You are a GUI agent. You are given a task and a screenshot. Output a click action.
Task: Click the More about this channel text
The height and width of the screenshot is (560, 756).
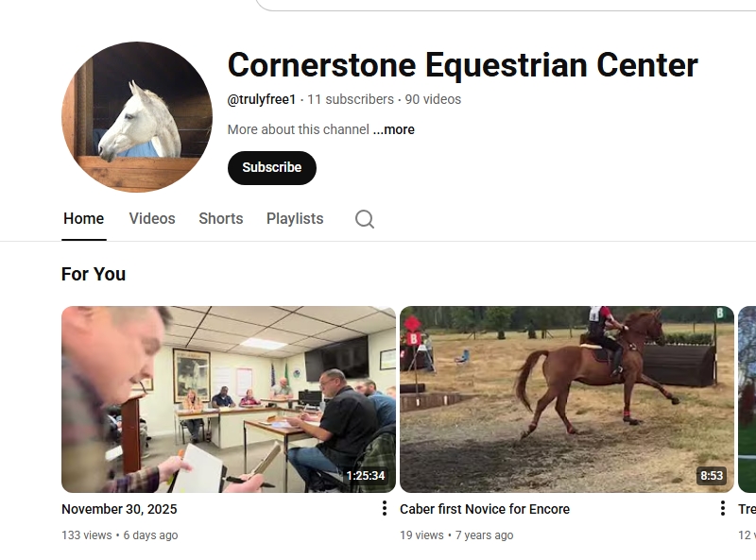(x=298, y=129)
